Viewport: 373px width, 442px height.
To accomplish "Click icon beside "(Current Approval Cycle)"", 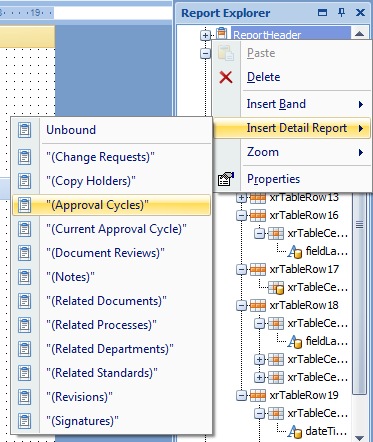I will (x=24, y=229).
